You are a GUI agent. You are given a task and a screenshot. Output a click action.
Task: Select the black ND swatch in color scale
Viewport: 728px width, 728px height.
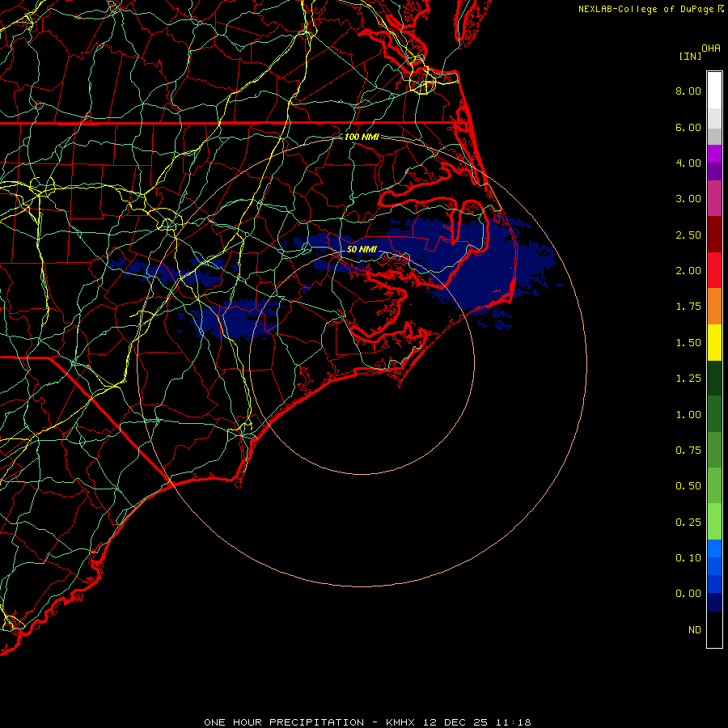[x=714, y=629]
